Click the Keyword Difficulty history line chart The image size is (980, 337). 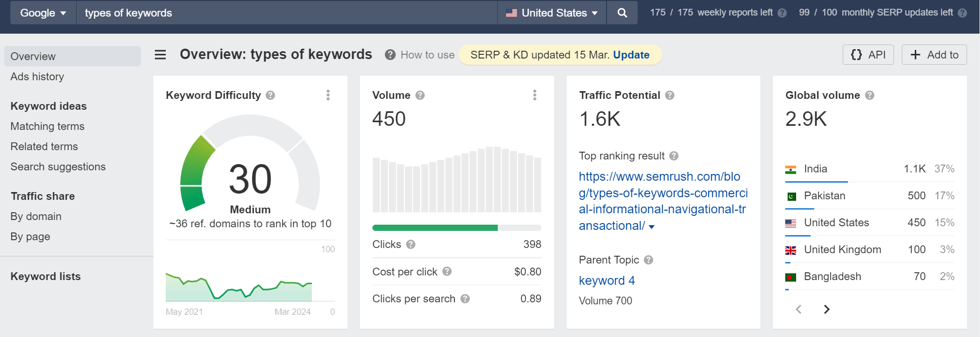pyautogui.click(x=239, y=286)
